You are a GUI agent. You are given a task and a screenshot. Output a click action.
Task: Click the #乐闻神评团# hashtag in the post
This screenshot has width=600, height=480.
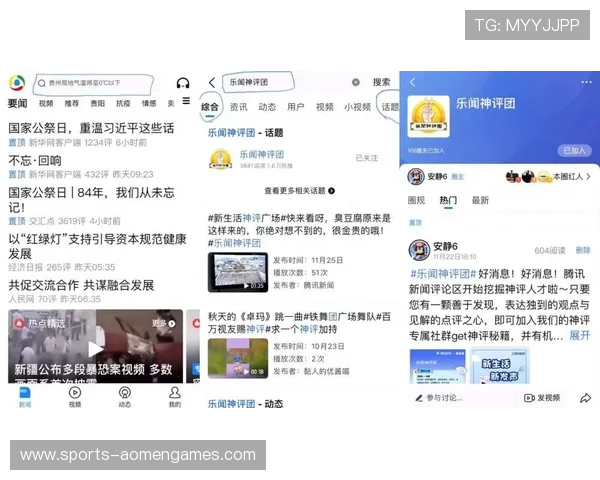pos(442,274)
